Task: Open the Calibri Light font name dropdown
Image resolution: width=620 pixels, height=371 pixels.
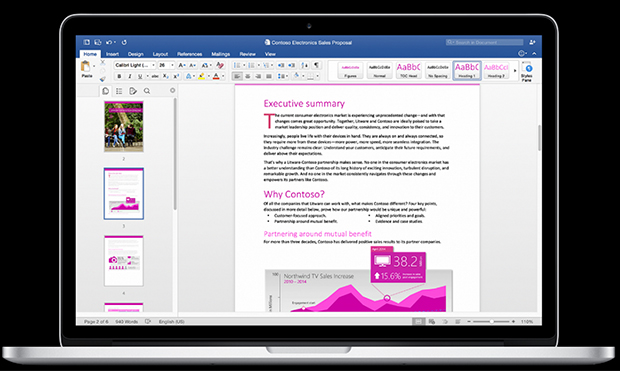Action: pos(134,65)
